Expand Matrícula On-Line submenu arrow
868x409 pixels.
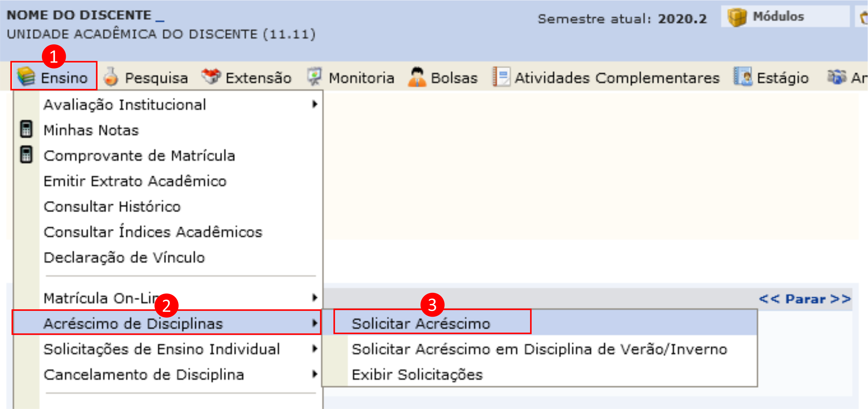[x=314, y=298]
